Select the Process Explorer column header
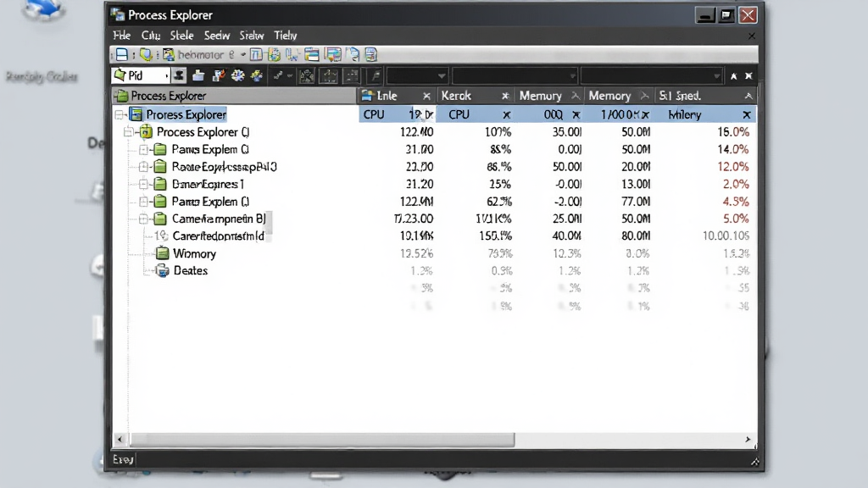This screenshot has height=488, width=868. [x=234, y=96]
